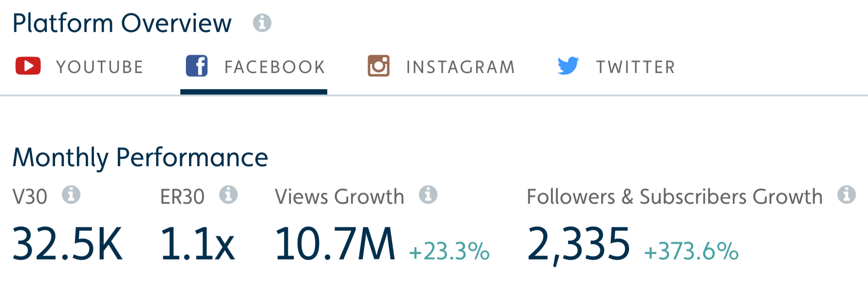
Task: Switch to the INSTAGRAM tab
Action: click(441, 67)
